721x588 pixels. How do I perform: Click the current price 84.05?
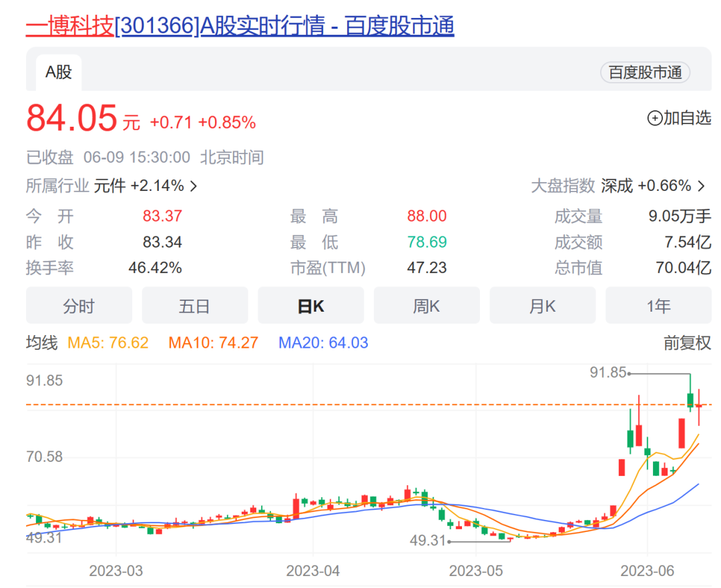coord(71,117)
